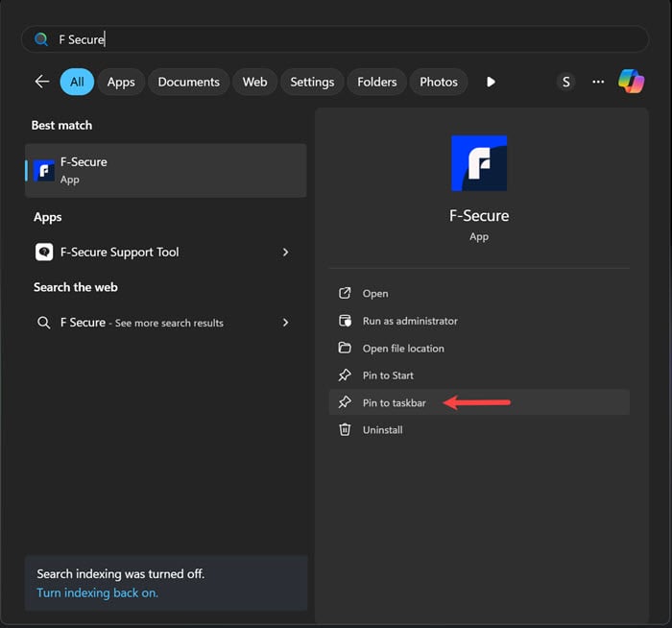The width and height of the screenshot is (672, 628).
Task: Click the 'Turn indexing back on.' link
Action: point(98,592)
